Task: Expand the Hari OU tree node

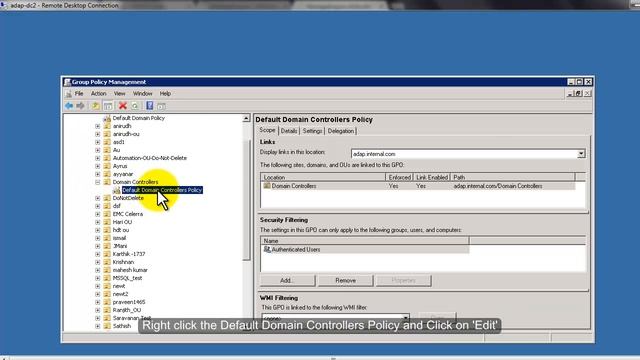Action: (x=98, y=222)
